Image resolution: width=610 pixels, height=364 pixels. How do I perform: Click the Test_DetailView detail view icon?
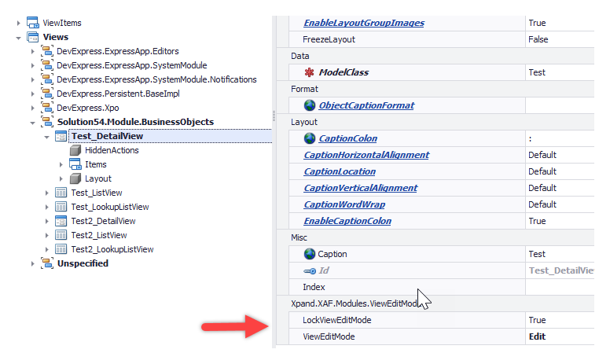pyautogui.click(x=61, y=136)
